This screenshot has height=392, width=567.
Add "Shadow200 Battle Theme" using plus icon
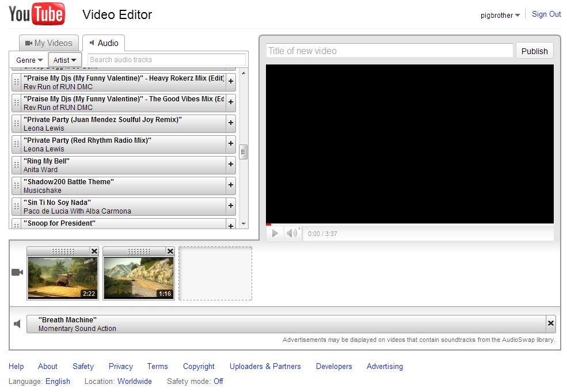tap(231, 185)
